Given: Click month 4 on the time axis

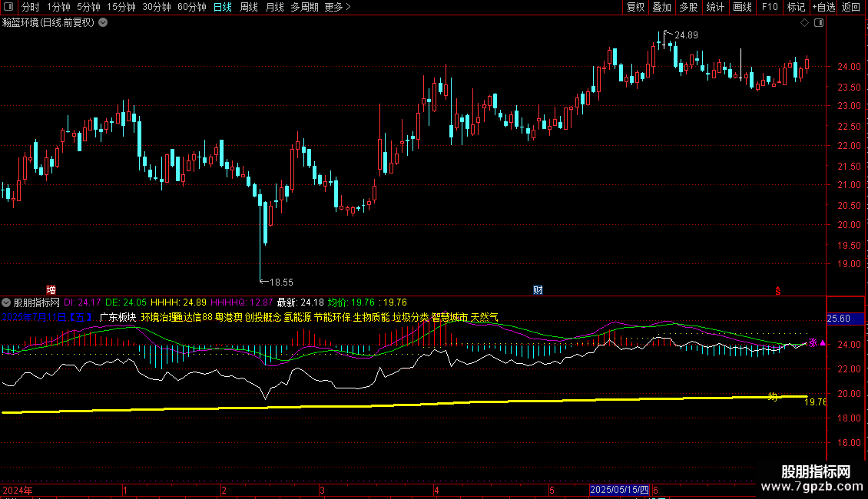Looking at the screenshot, I should click(436, 491).
